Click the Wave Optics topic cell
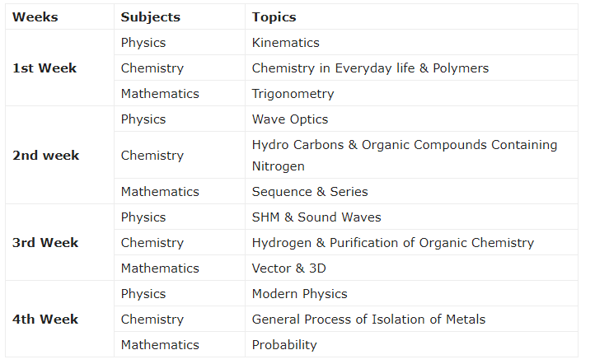This screenshot has height=364, width=595. (x=412, y=119)
